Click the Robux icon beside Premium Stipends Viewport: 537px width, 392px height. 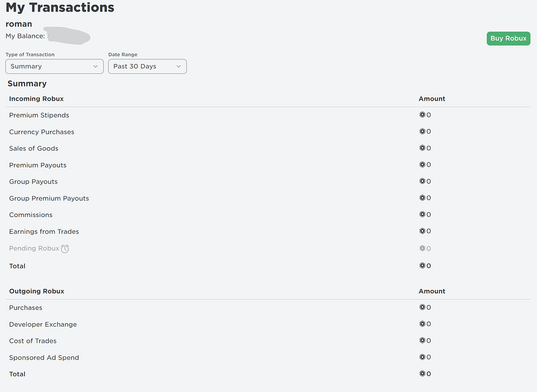423,115
